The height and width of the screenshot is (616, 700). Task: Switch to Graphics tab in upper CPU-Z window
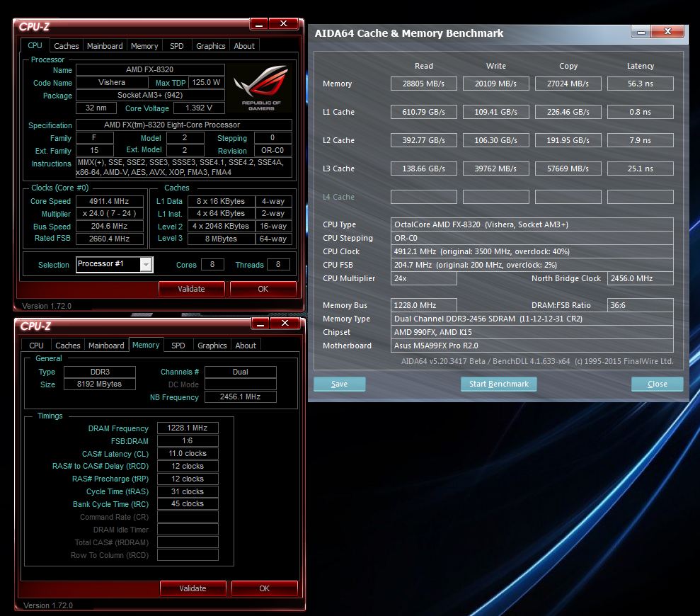pos(211,46)
